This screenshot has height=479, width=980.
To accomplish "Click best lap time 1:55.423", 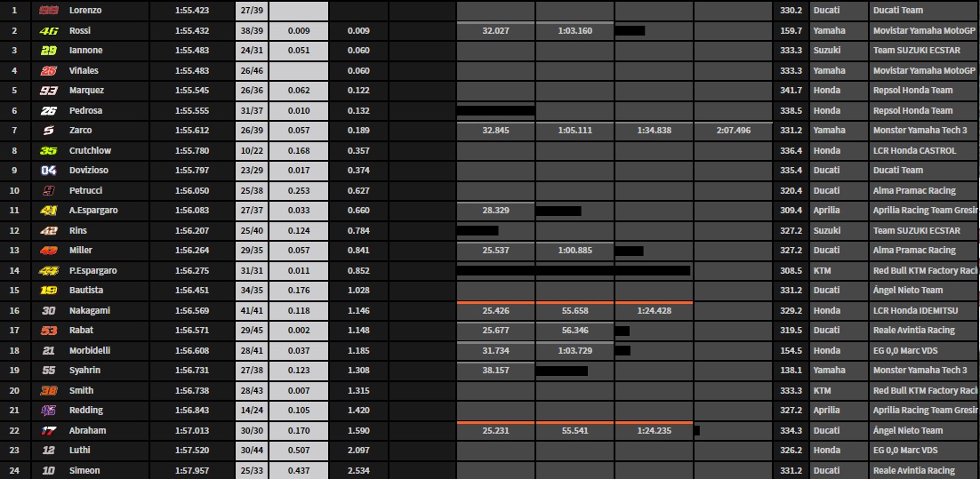I will tap(192, 11).
